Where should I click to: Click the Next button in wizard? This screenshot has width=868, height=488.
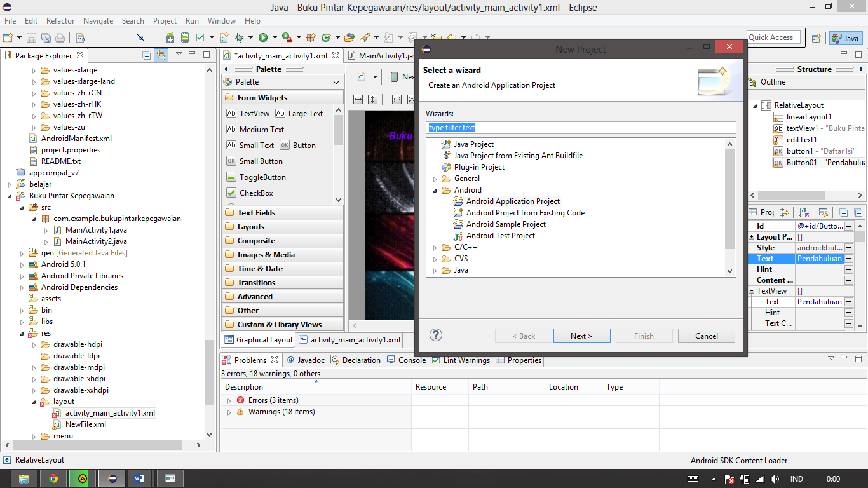pos(581,336)
